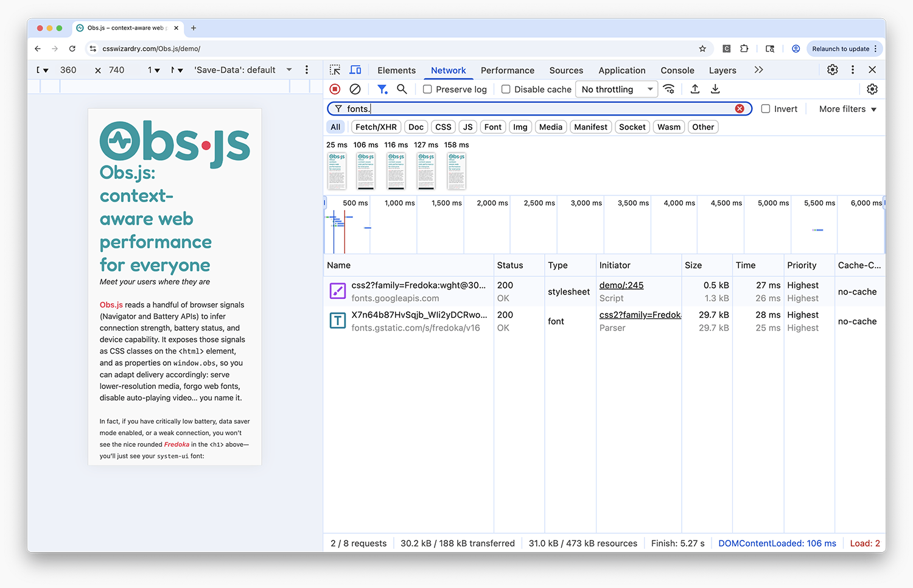This screenshot has width=913, height=588.
Task: Click the fonts. filter input field
Action: [539, 109]
